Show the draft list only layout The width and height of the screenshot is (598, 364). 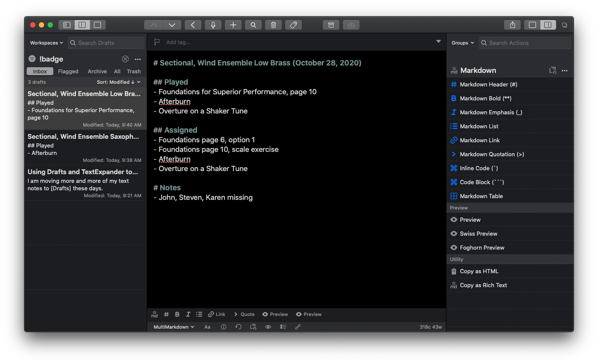[67, 25]
